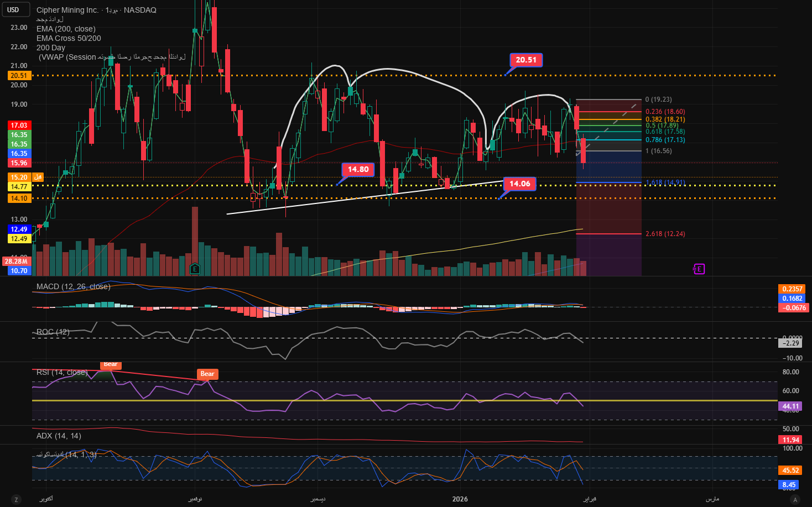
Task: Click the second Bear label on RSI
Action: (x=207, y=374)
